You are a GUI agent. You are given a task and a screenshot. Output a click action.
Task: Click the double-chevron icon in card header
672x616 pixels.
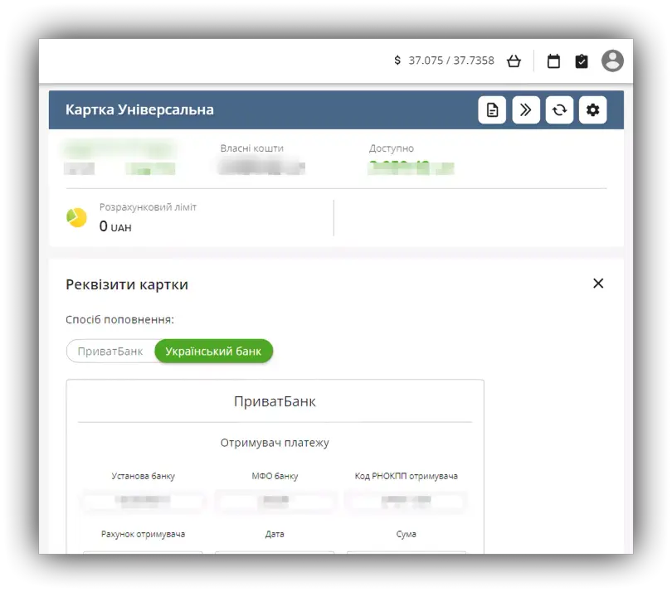coord(526,109)
